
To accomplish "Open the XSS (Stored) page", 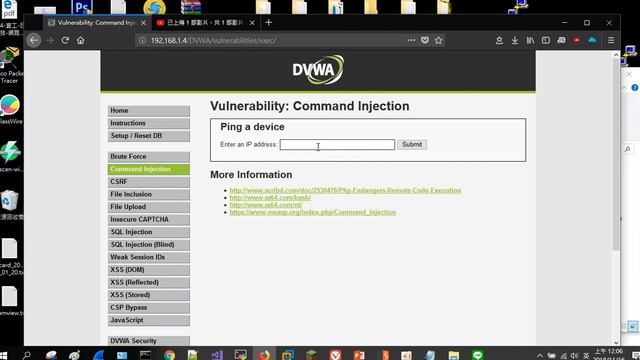I will (149, 295).
